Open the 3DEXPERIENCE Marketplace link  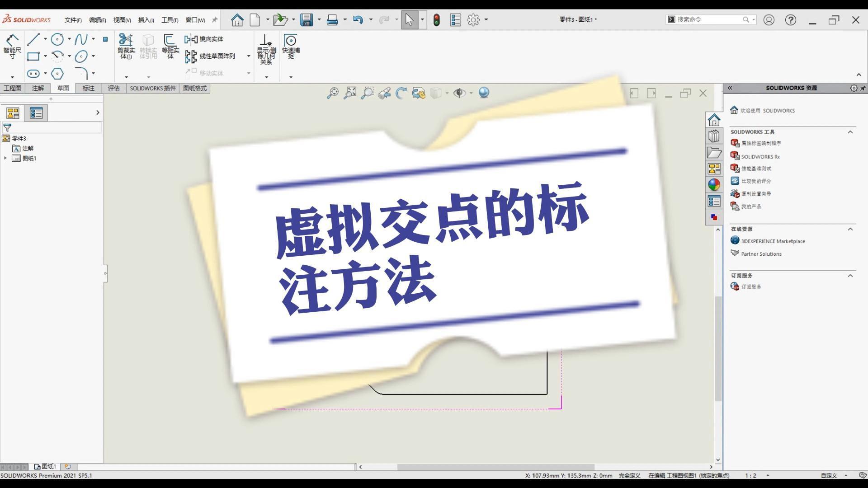click(x=773, y=241)
